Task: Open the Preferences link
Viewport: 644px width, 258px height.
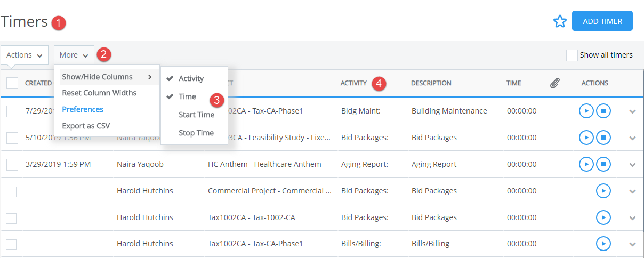Action: click(83, 109)
